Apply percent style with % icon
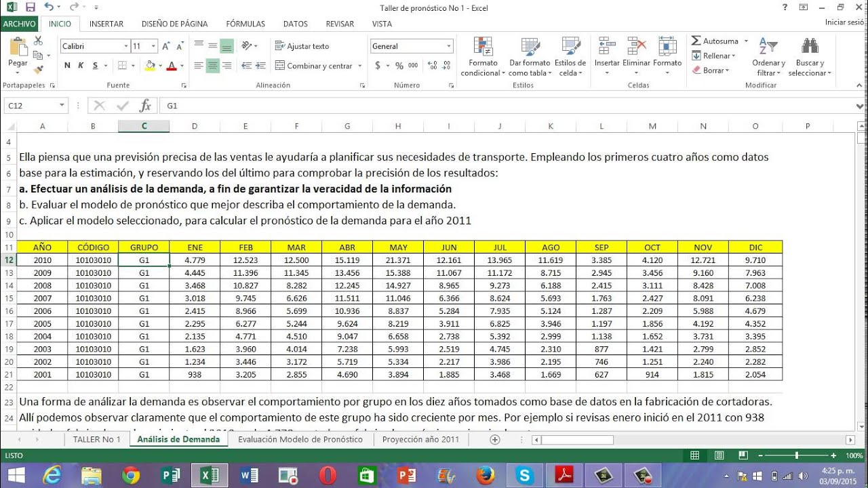 399,66
